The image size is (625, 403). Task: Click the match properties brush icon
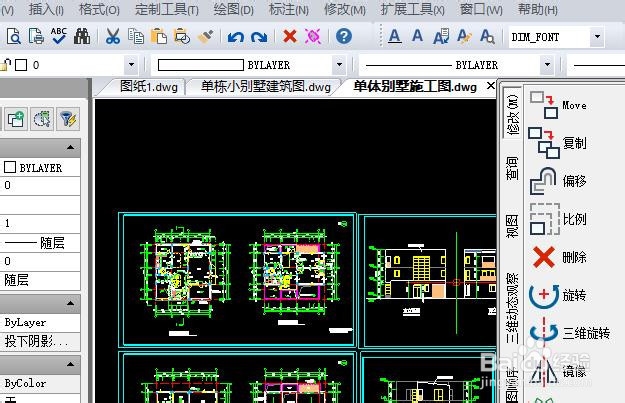205,37
